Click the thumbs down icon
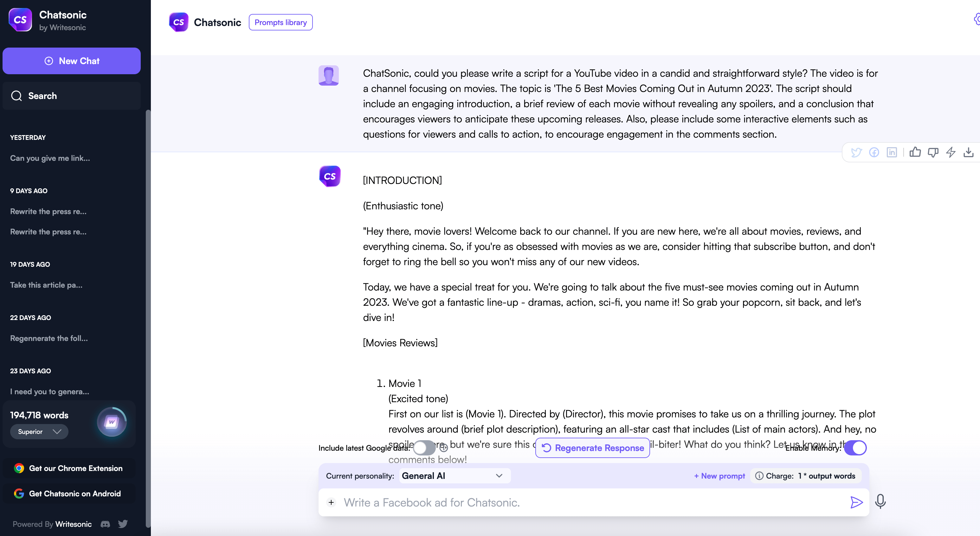The height and width of the screenshot is (536, 980). click(x=933, y=152)
